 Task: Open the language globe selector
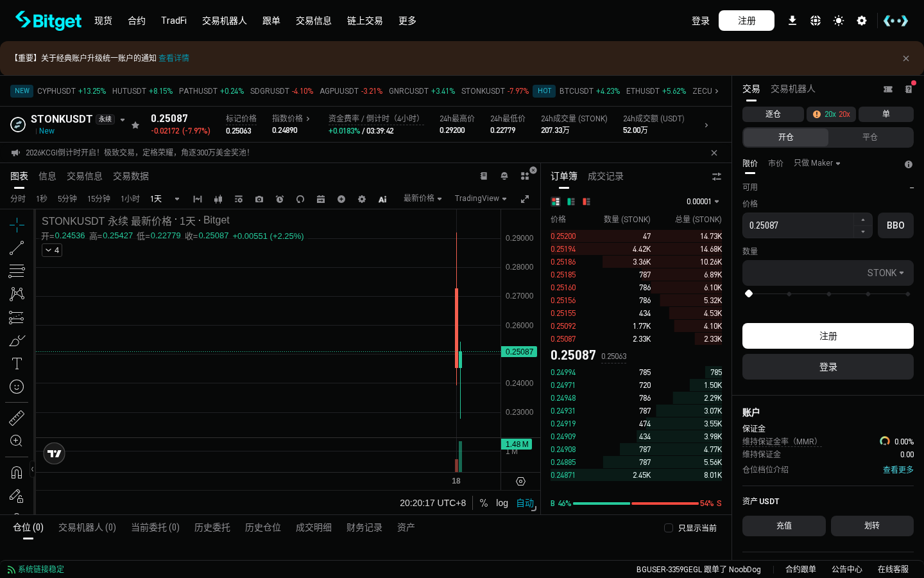click(x=816, y=21)
